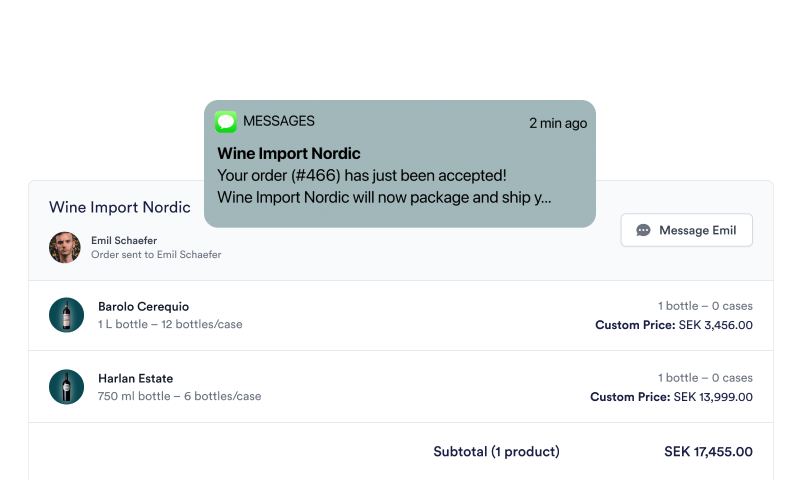
Task: Click the '2 min ago' timestamp
Action: pyautogui.click(x=558, y=123)
